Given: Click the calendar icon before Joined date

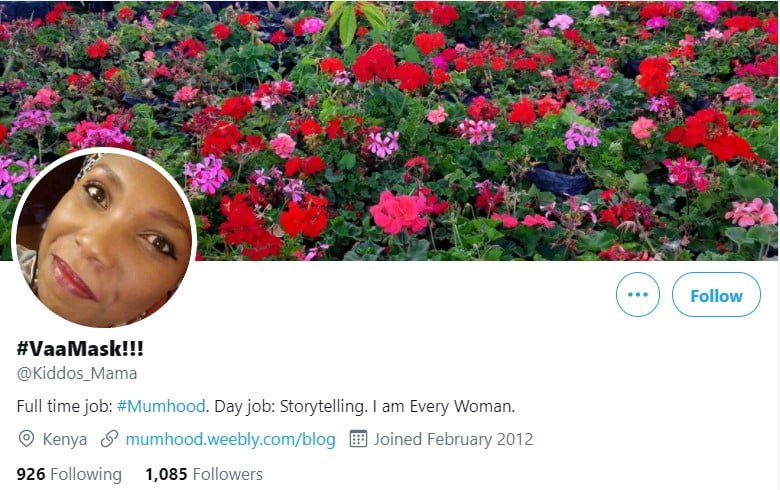Looking at the screenshot, I should [x=358, y=439].
